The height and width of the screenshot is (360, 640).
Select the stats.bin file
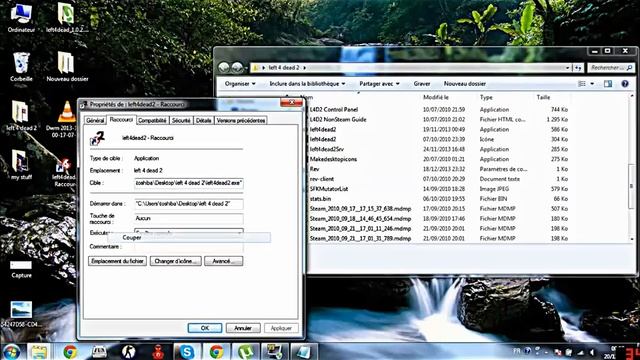click(320, 199)
